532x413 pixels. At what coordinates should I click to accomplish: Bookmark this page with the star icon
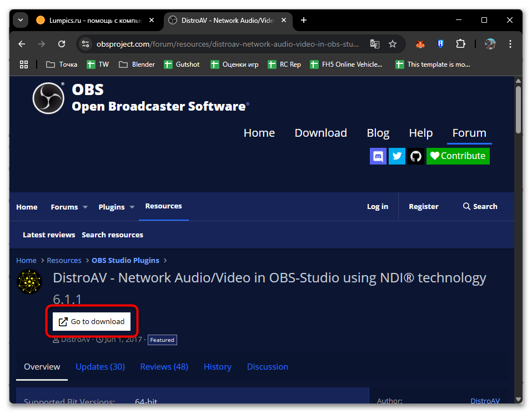(393, 44)
